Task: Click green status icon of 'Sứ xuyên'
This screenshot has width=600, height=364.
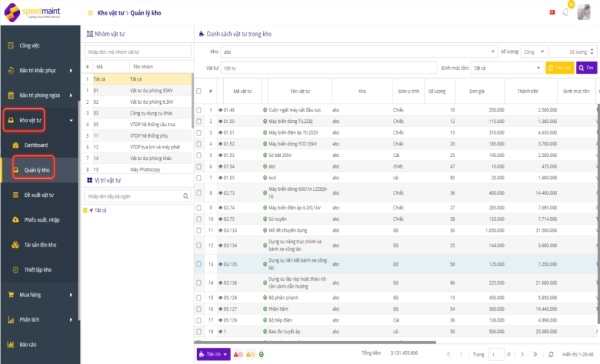Action: click(x=265, y=219)
